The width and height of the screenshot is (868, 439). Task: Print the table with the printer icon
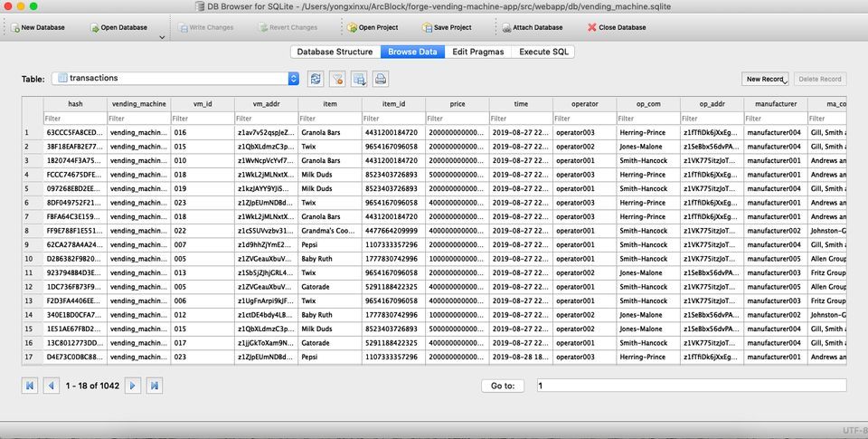click(x=381, y=79)
